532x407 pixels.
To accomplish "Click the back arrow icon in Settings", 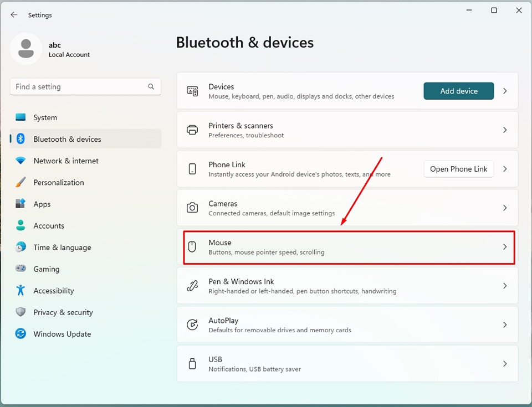I will (14, 14).
